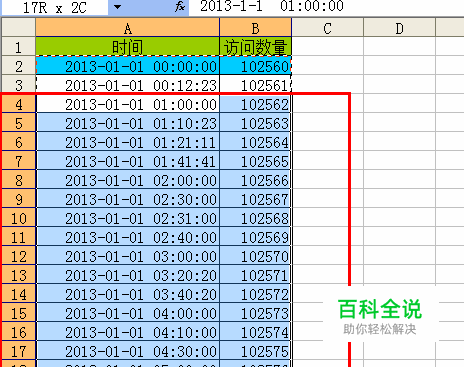
Task: Select row 4 header
Action: 19,104
